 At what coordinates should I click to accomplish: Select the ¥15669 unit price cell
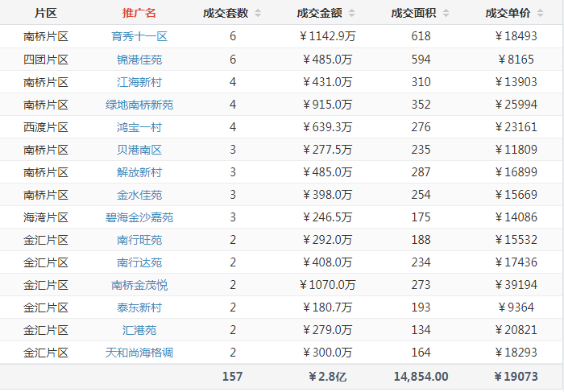(516, 195)
